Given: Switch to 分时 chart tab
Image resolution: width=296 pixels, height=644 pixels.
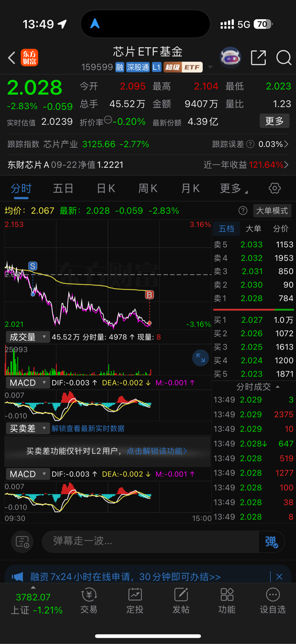Looking at the screenshot, I should (21, 189).
